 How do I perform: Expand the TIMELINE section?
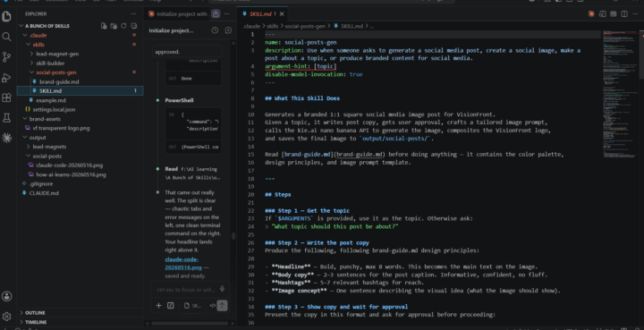tap(80, 322)
